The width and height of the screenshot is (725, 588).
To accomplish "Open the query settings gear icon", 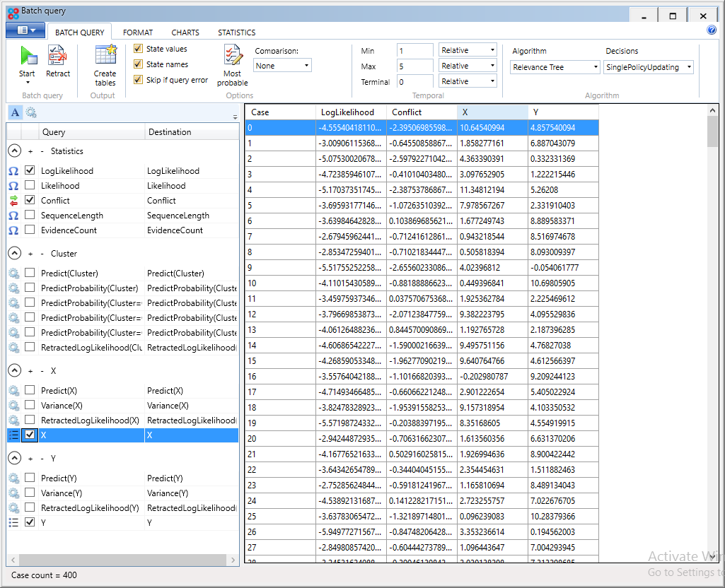I will (30, 112).
